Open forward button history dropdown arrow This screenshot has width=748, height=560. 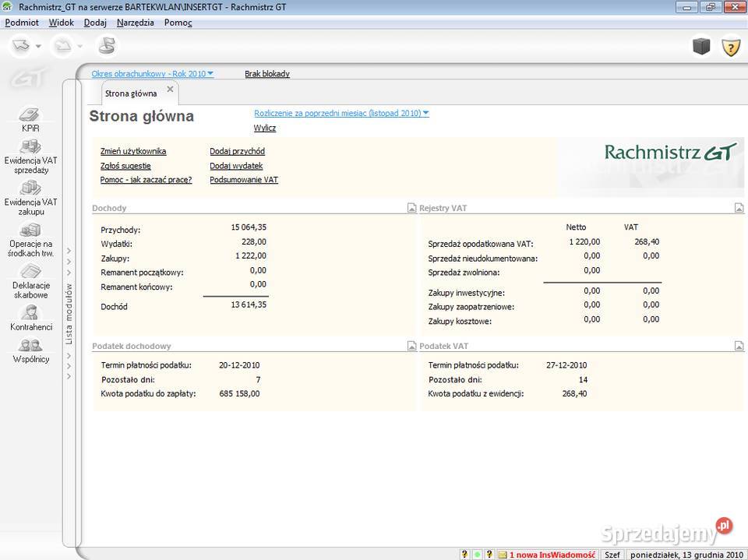point(79,46)
